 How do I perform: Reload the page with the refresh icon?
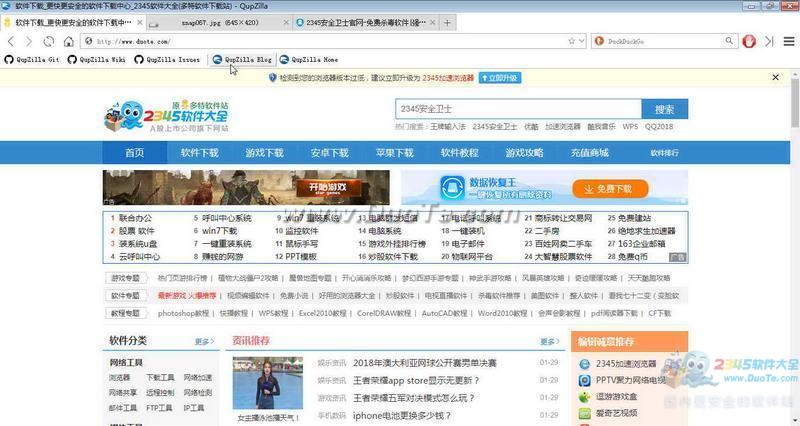[48, 41]
